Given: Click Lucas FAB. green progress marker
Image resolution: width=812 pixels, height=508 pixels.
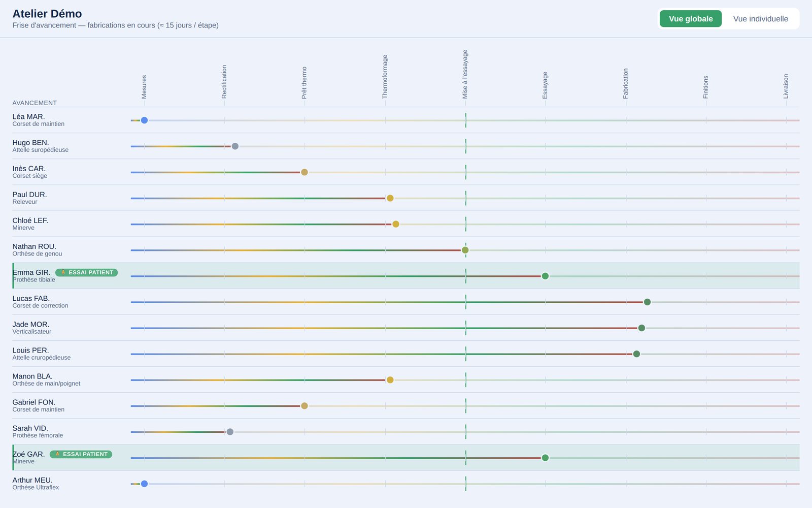Looking at the screenshot, I should click(x=647, y=302).
